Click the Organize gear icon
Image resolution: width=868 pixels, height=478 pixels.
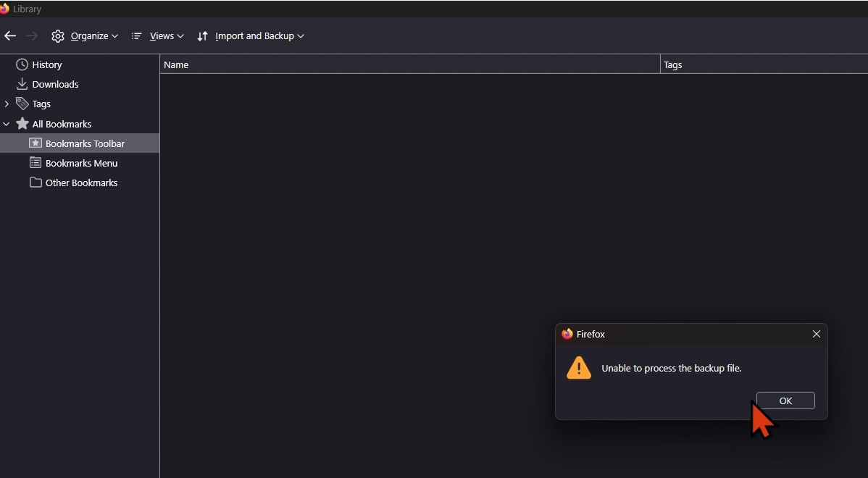(x=58, y=36)
